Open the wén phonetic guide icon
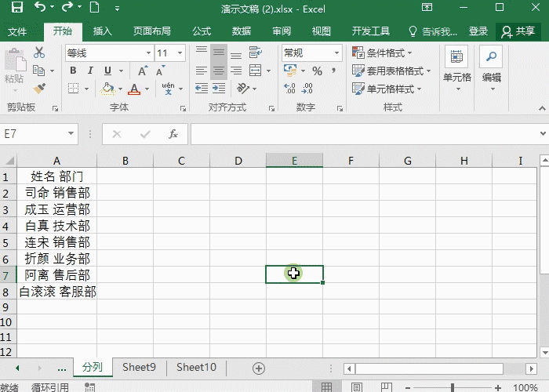 (x=168, y=89)
